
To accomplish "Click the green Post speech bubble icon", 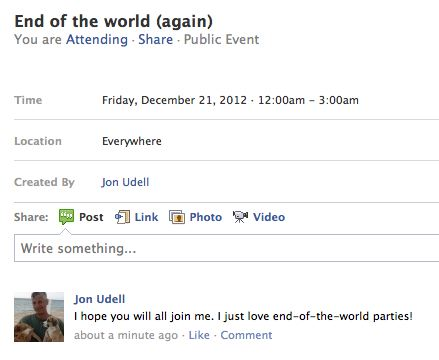I will [66, 217].
